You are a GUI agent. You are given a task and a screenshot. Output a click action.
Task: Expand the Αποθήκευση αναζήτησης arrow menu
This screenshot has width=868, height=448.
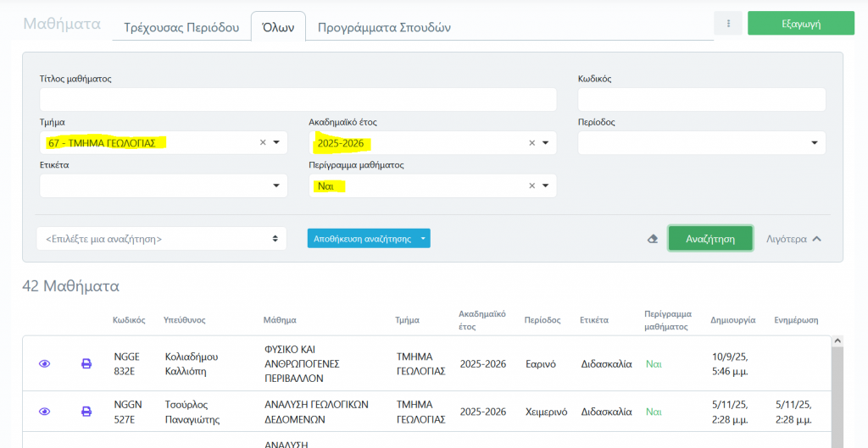422,239
